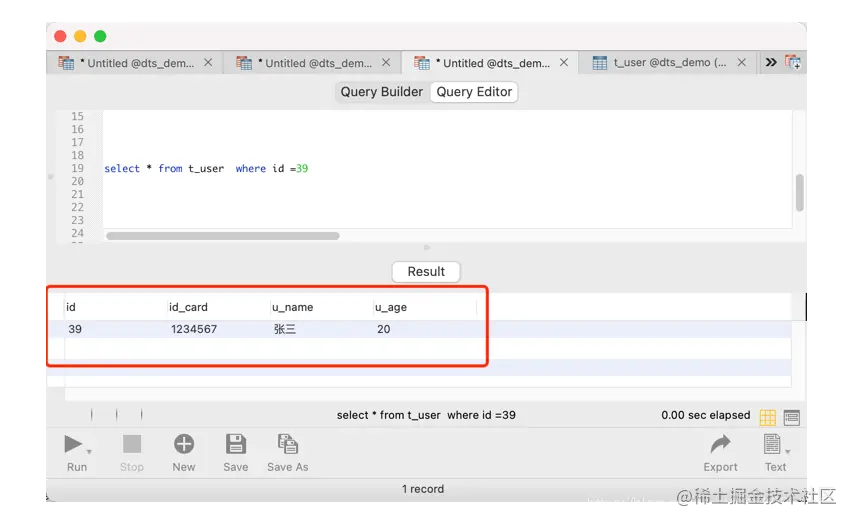Switch to Query Builder tab

[381, 92]
